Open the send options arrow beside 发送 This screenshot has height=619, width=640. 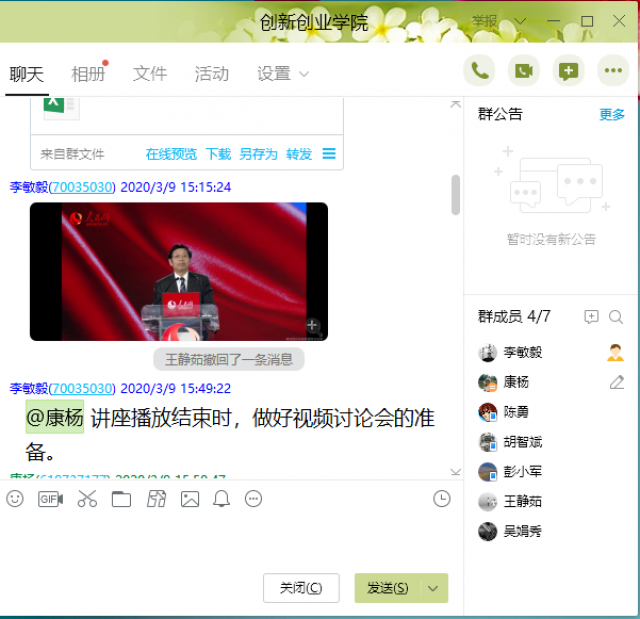pos(433,588)
